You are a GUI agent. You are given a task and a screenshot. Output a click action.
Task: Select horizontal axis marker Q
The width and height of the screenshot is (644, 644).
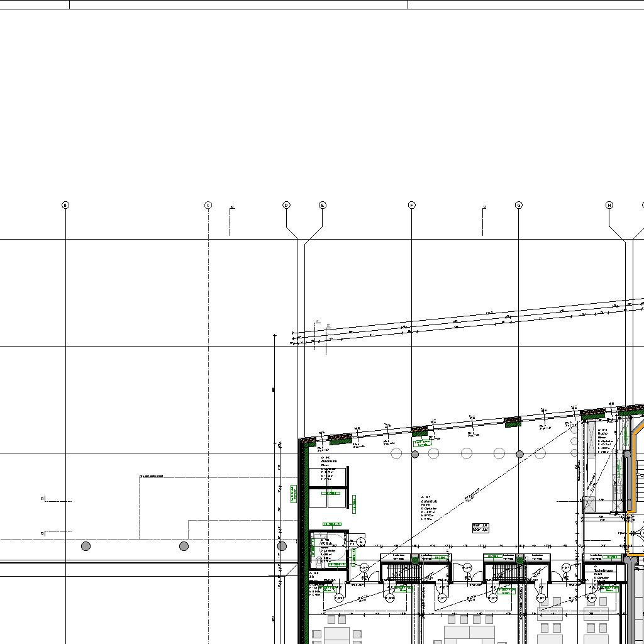[43, 533]
